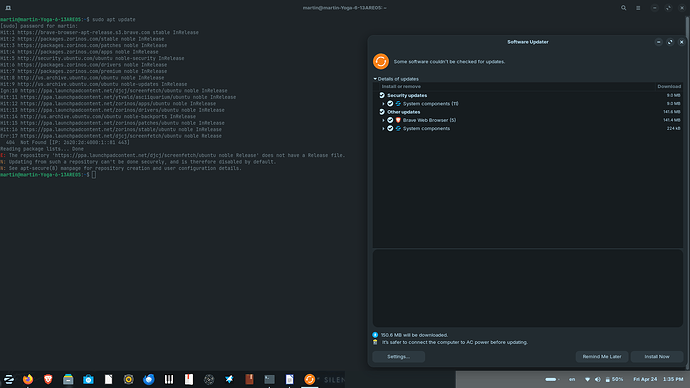Click the 141.4 MB download size cell
690x388 pixels.
pos(672,120)
